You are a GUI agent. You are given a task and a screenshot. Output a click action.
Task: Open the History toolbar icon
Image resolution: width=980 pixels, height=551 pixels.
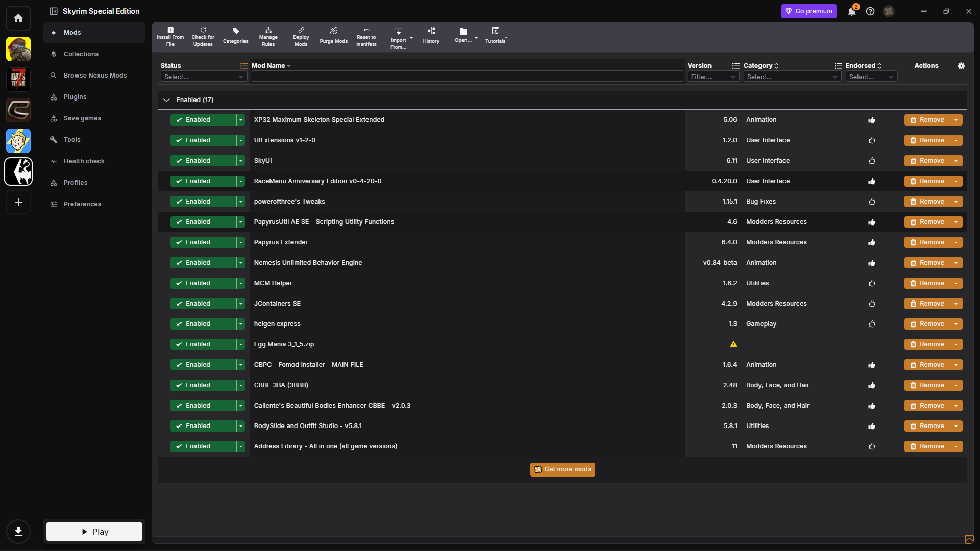[x=431, y=37]
